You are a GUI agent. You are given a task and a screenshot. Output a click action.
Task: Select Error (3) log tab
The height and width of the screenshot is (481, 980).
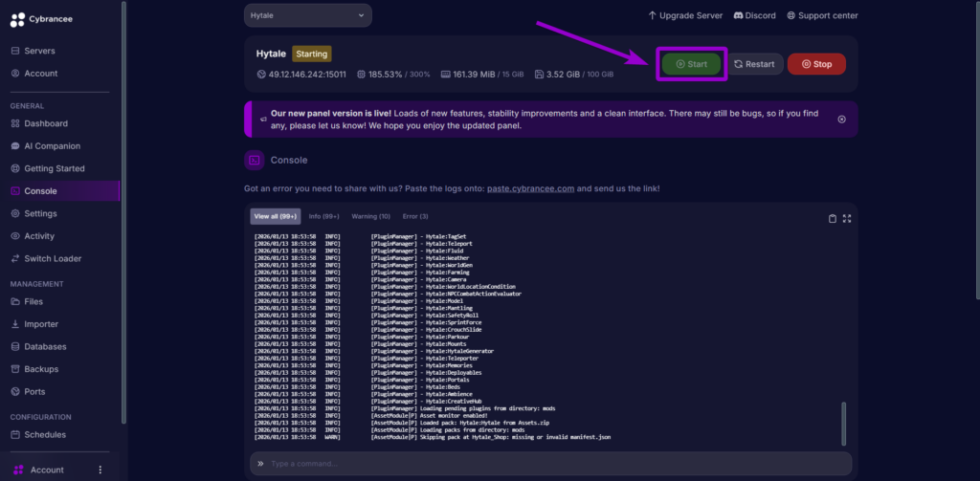point(415,216)
